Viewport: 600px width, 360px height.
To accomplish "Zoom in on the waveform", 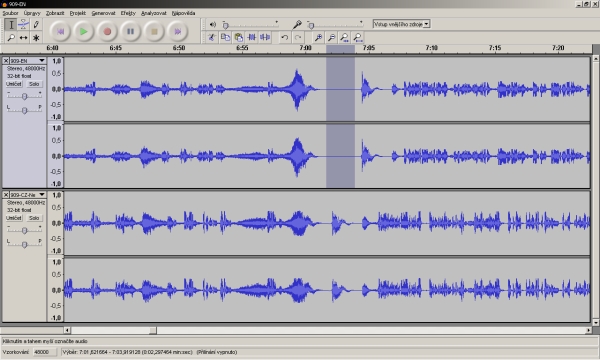I will coord(318,37).
